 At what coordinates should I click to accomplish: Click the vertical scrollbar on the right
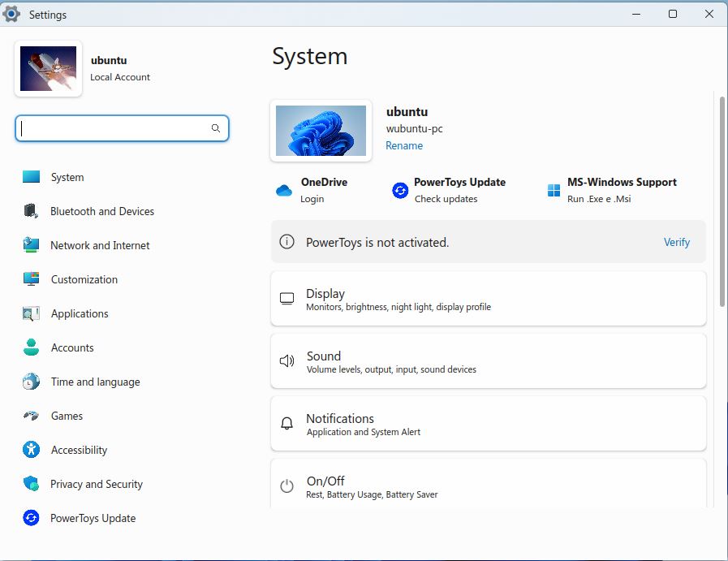click(x=722, y=203)
